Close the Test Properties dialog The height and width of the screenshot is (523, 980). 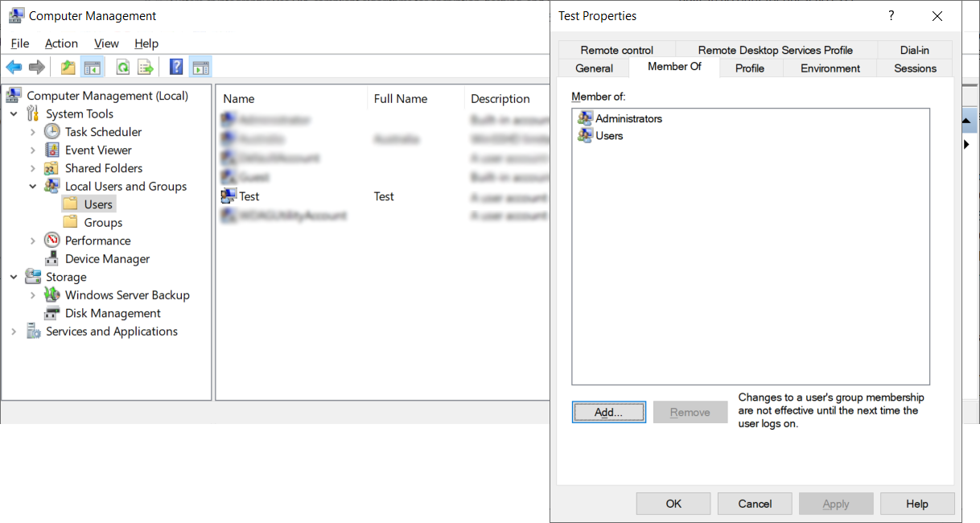[937, 16]
